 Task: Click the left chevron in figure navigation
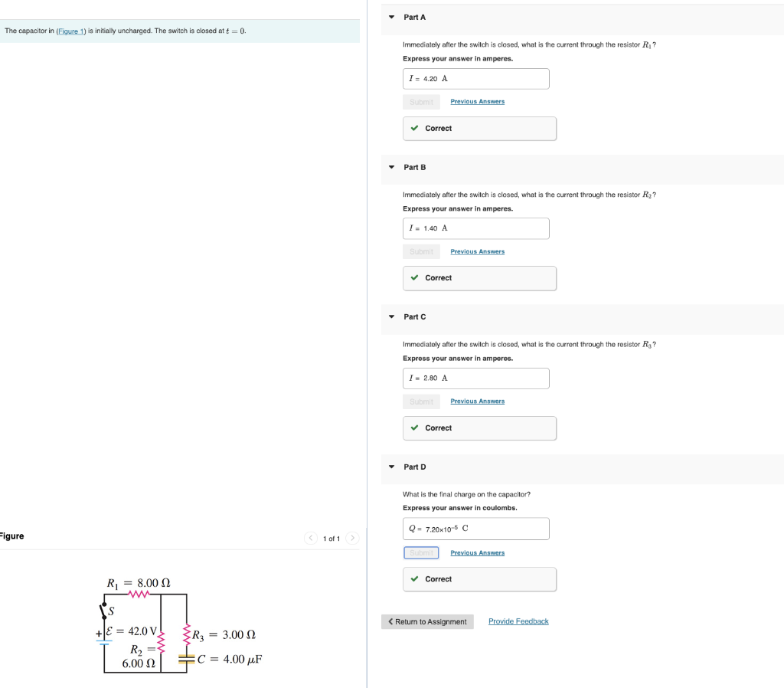[310, 538]
